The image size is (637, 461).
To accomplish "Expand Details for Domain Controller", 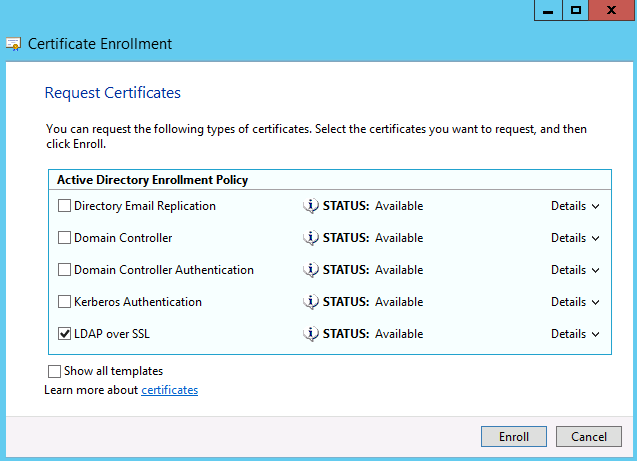I will 575,238.
